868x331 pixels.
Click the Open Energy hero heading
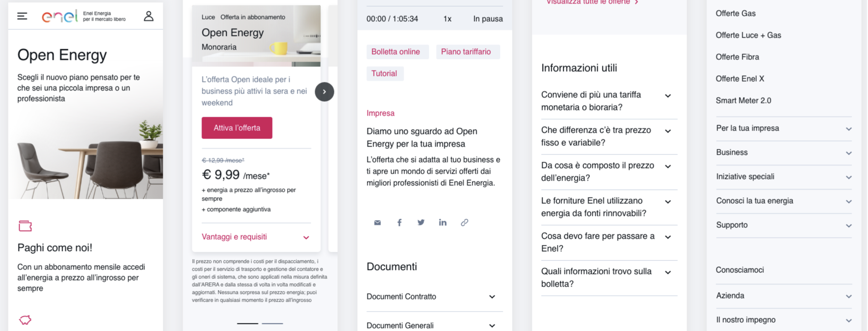pyautogui.click(x=62, y=55)
